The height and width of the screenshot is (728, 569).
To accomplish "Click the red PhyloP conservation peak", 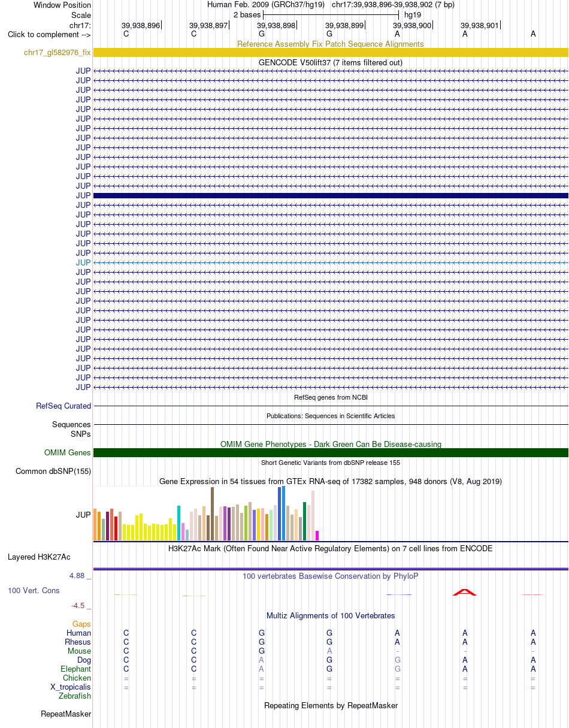I will point(465,592).
